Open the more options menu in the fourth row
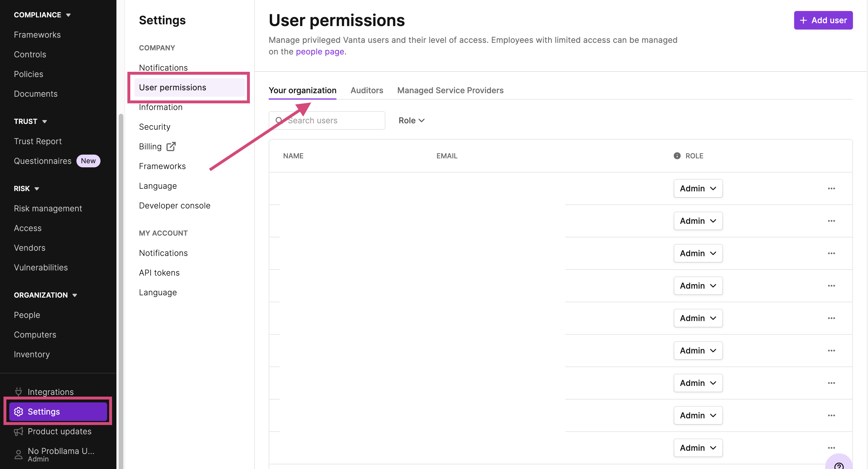Image resolution: width=868 pixels, height=469 pixels. coord(831,286)
